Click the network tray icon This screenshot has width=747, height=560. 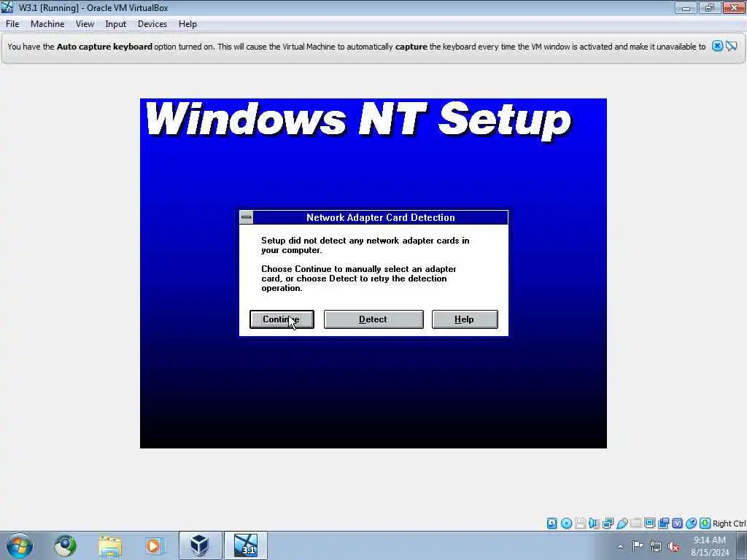click(x=656, y=546)
